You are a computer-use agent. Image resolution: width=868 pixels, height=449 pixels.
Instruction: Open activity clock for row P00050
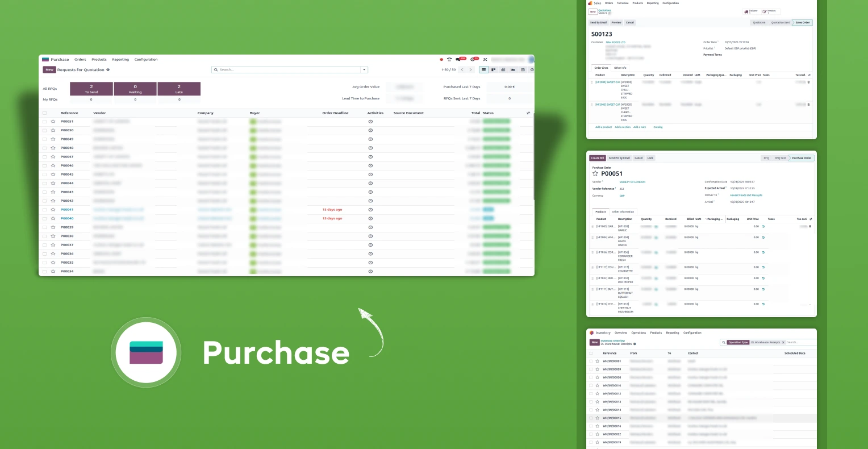(370, 130)
